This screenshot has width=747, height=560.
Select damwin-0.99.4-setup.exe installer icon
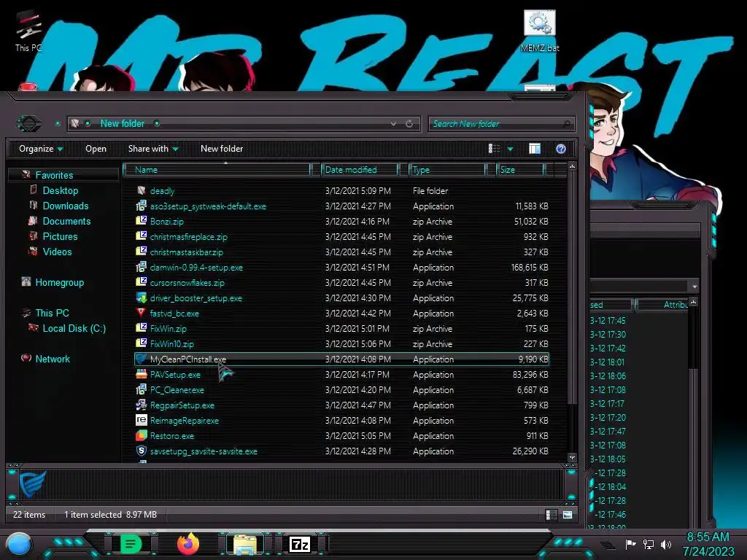[141, 267]
